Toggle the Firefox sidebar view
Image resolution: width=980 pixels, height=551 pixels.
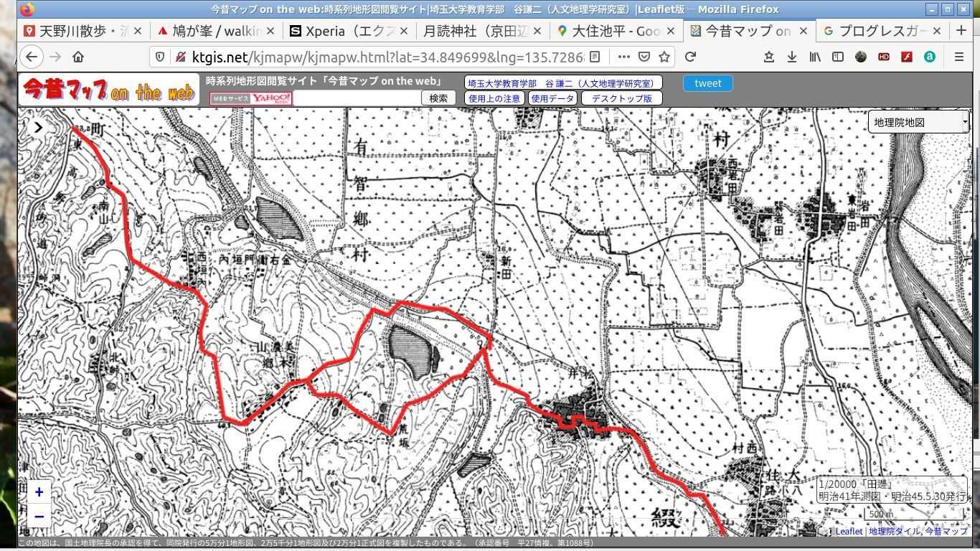click(837, 57)
